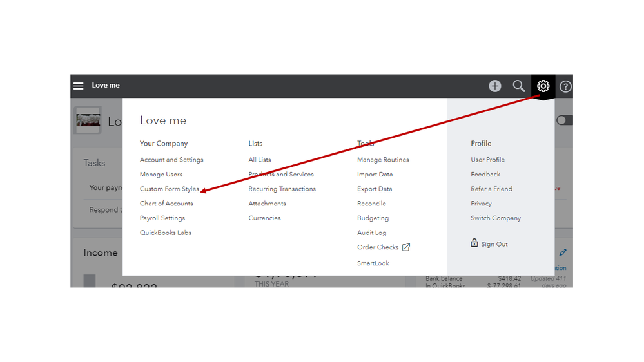
Task: Click Sign Out
Action: click(494, 244)
